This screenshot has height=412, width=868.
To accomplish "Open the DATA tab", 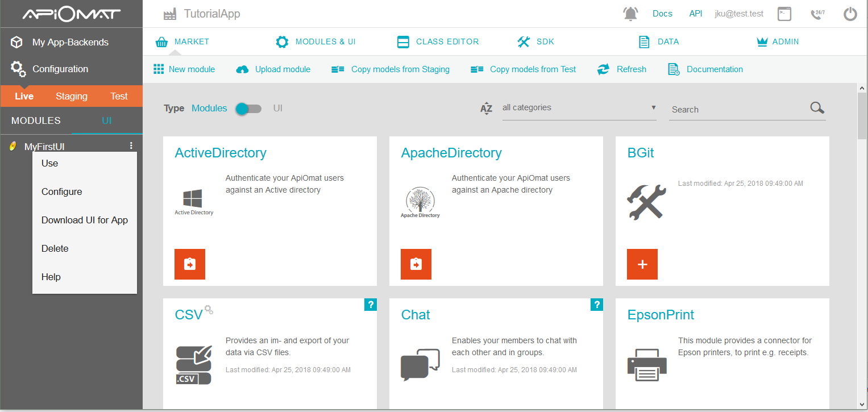I will (658, 41).
